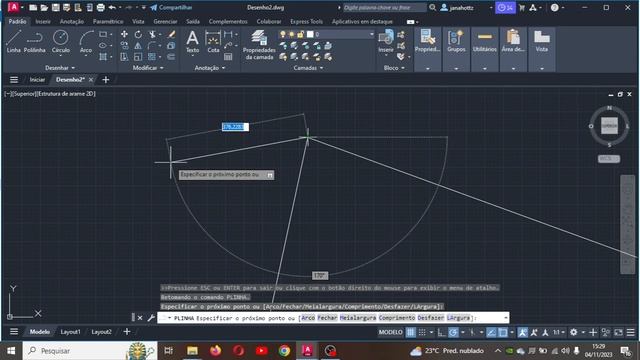Image resolution: width=640 pixels, height=360 pixels.
Task: Click the ViewCube SUPERIOR face
Action: point(609,126)
